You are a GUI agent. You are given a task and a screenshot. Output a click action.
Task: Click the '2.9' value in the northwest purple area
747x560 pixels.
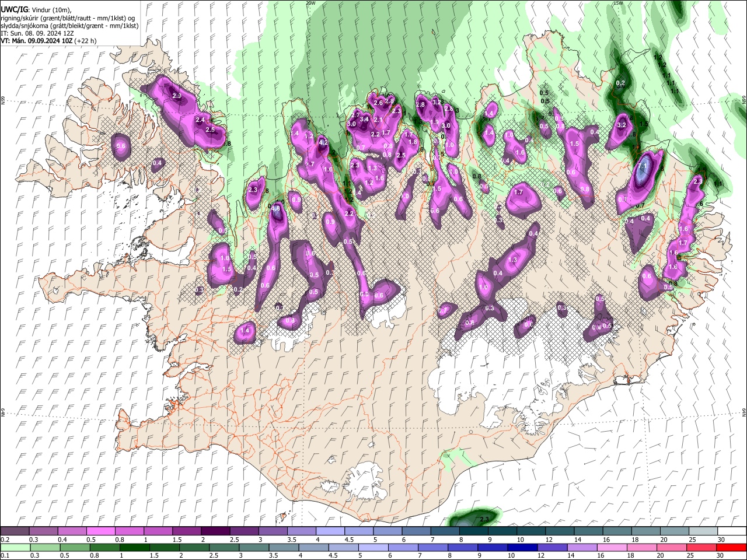click(x=176, y=95)
